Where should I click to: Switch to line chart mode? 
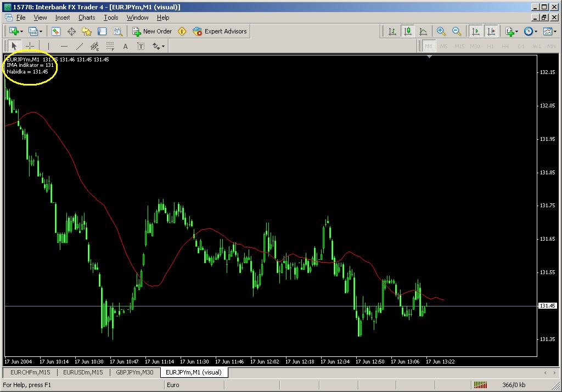(423, 31)
